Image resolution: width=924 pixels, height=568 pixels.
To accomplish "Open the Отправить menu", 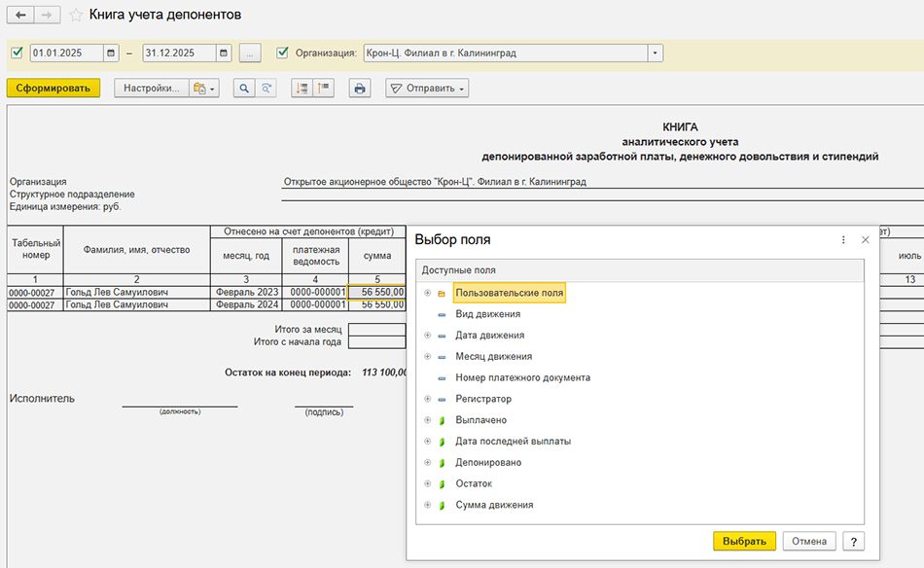I will click(x=427, y=89).
